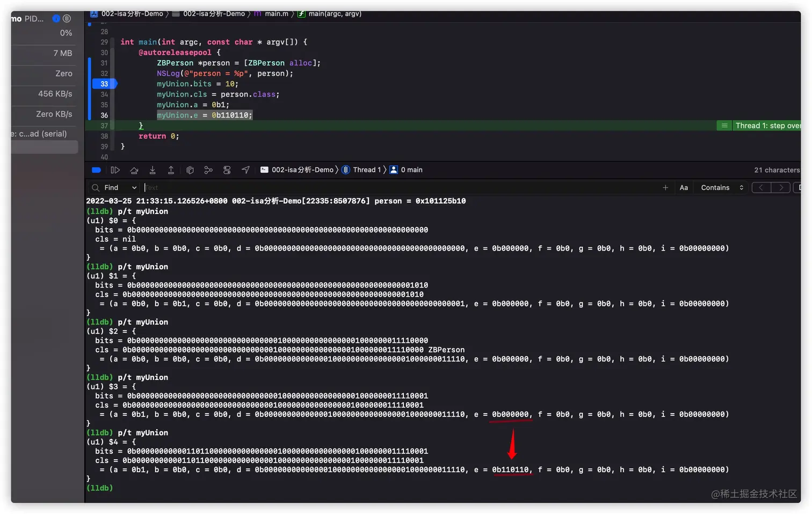The width and height of the screenshot is (812, 514).
Task: Select 0 main stack frame
Action: (406, 170)
